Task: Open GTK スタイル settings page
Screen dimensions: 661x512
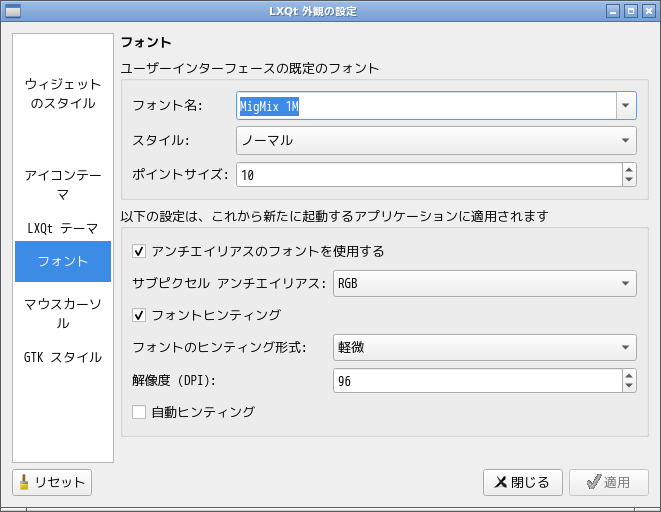Action: click(x=63, y=357)
